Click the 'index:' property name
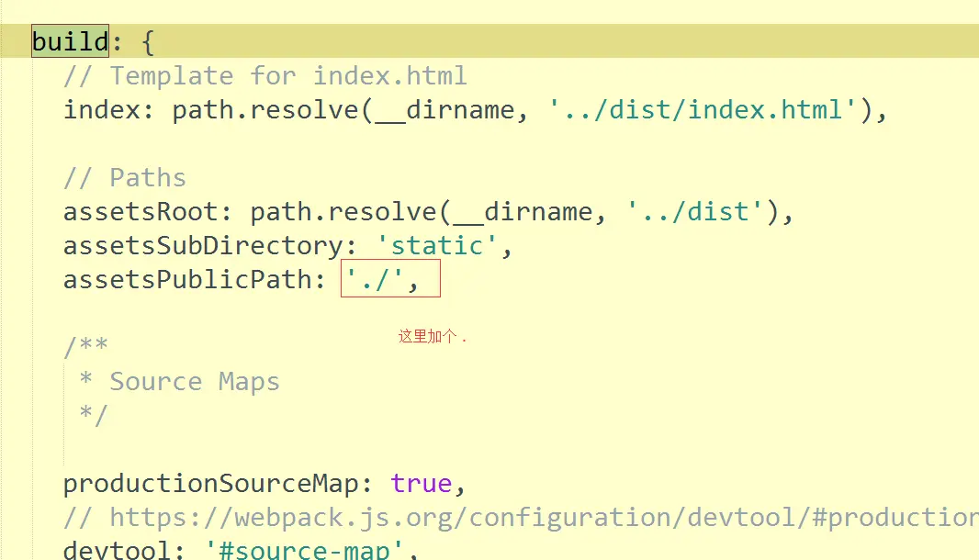Viewport: 979px width, 560px height. pyautogui.click(x=108, y=110)
